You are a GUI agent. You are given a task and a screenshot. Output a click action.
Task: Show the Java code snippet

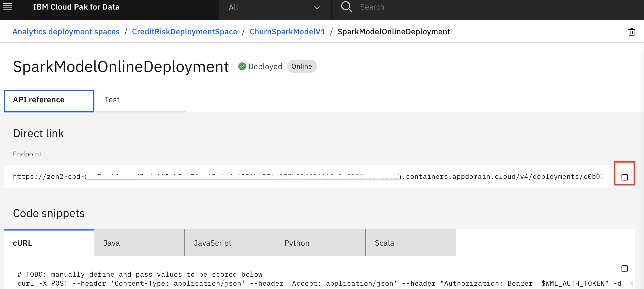point(139,243)
